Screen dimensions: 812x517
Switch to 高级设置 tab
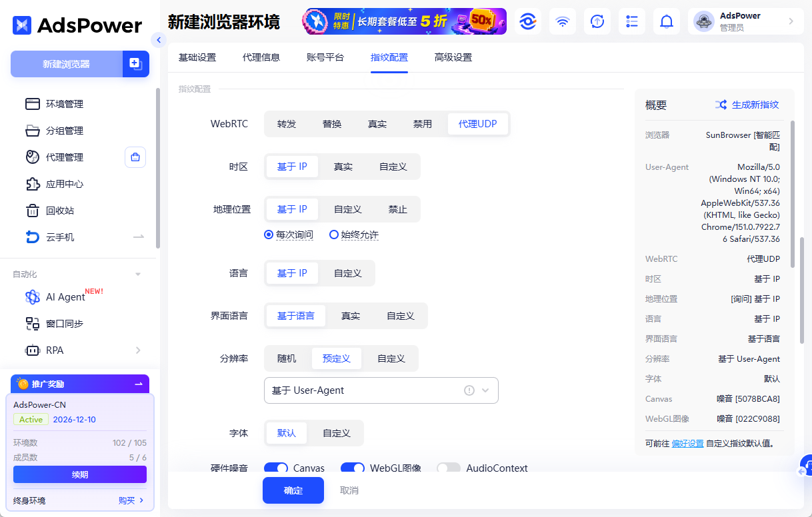(453, 57)
